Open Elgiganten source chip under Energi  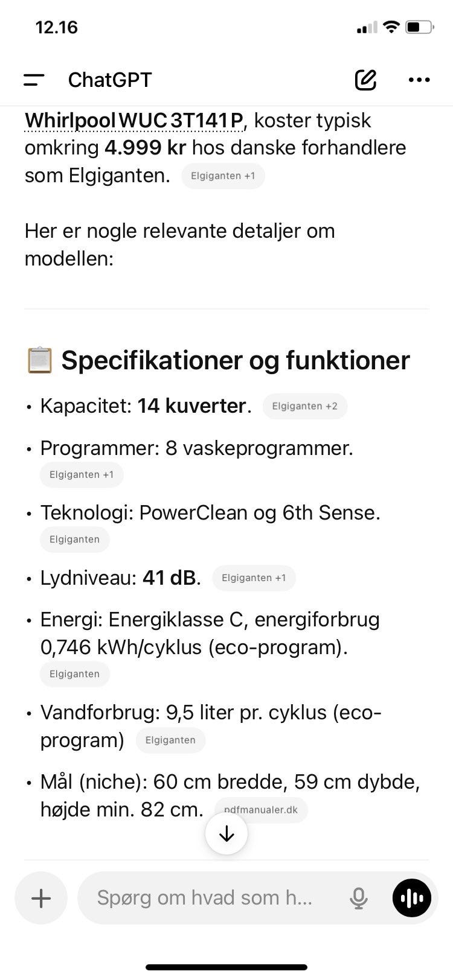click(74, 674)
